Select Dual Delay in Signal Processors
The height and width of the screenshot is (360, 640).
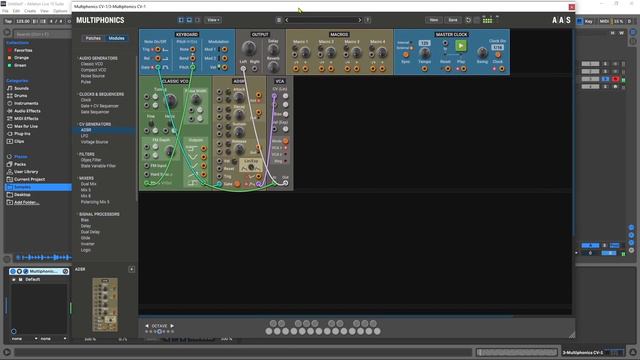coord(90,232)
